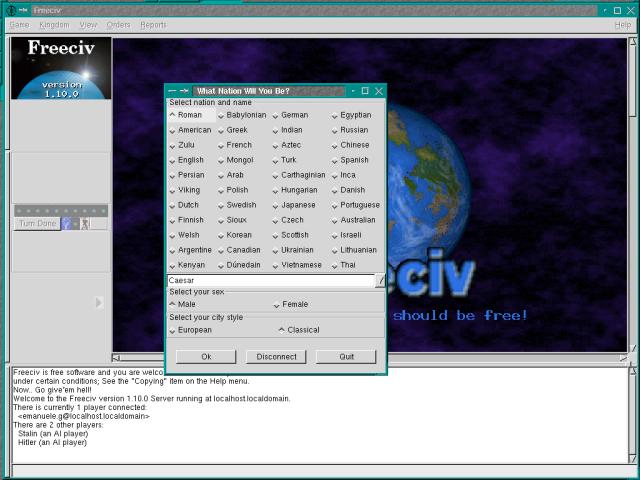Select the Welsh nation
Screen dimensions: 640x480
click(184, 235)
